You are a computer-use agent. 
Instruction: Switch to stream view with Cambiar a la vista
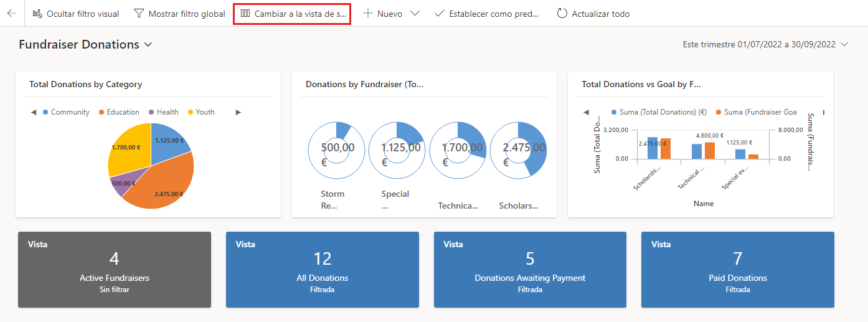tap(292, 13)
